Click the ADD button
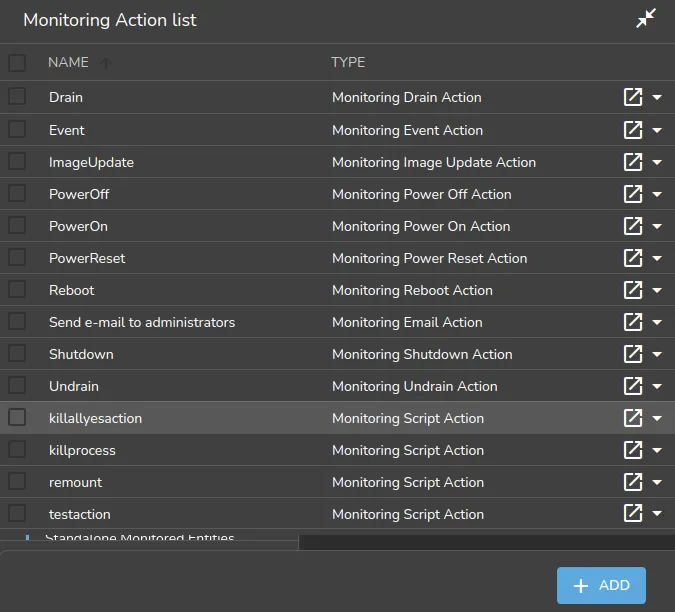675x612 pixels. pyautogui.click(x=601, y=585)
